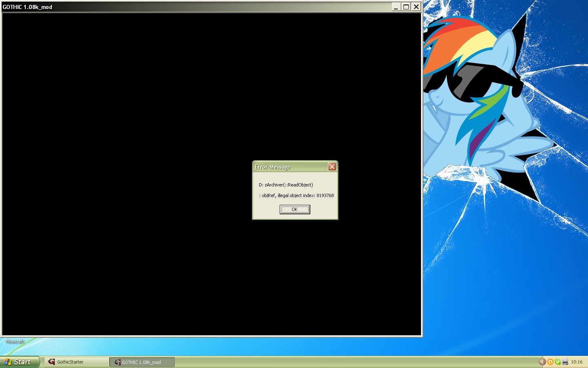588x368 pixels.
Task: Click the GOTHIC 1.08k_mod window title bar
Action: (x=196, y=7)
